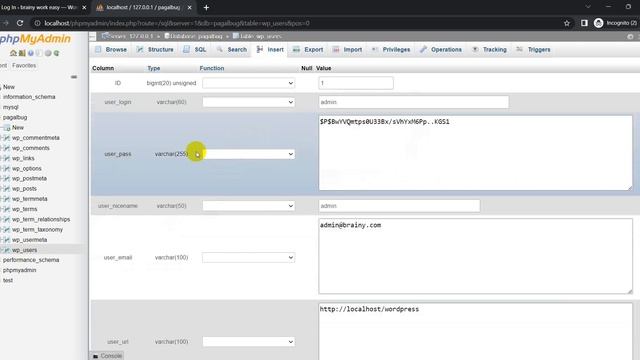
Task: Select the mysql database in the tree
Action: coord(11,107)
